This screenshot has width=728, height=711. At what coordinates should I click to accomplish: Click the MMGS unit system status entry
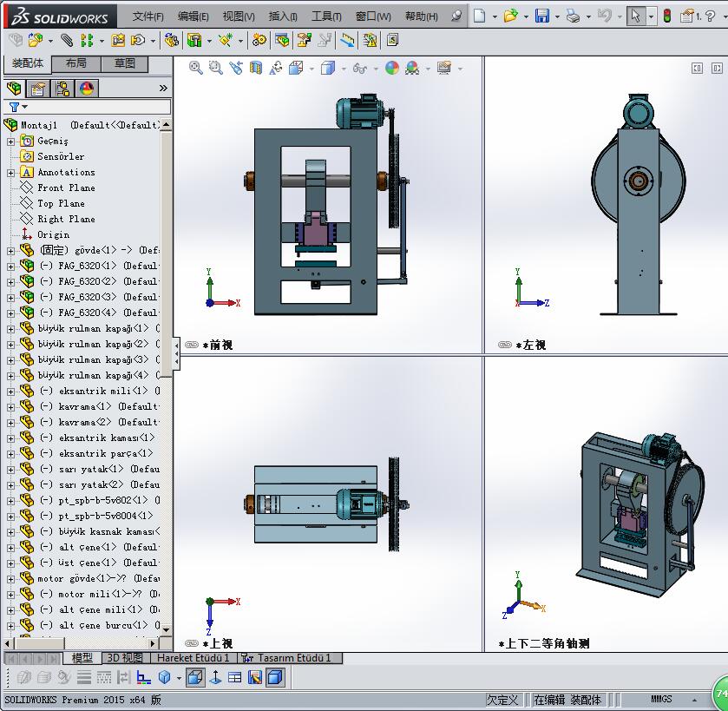coord(661,699)
